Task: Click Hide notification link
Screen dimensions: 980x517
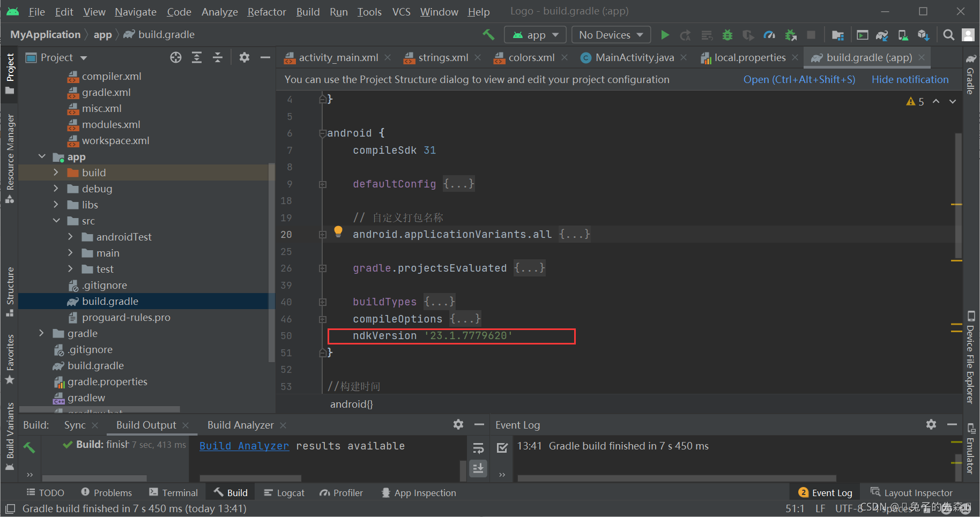Action: 910,79
